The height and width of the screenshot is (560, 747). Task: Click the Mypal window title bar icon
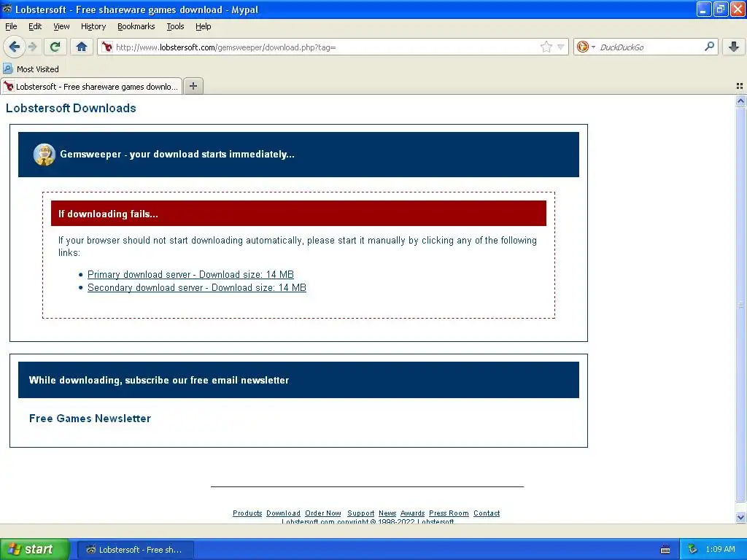(x=7, y=9)
